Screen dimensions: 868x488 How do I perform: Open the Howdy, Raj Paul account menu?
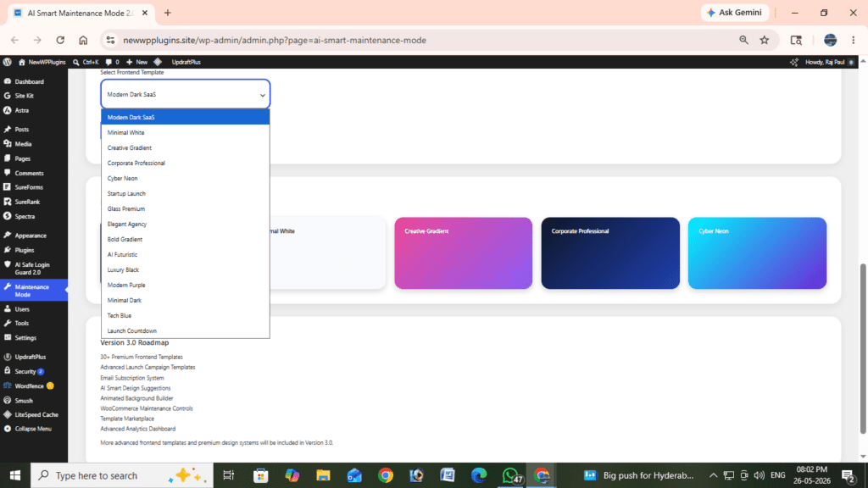coord(829,62)
